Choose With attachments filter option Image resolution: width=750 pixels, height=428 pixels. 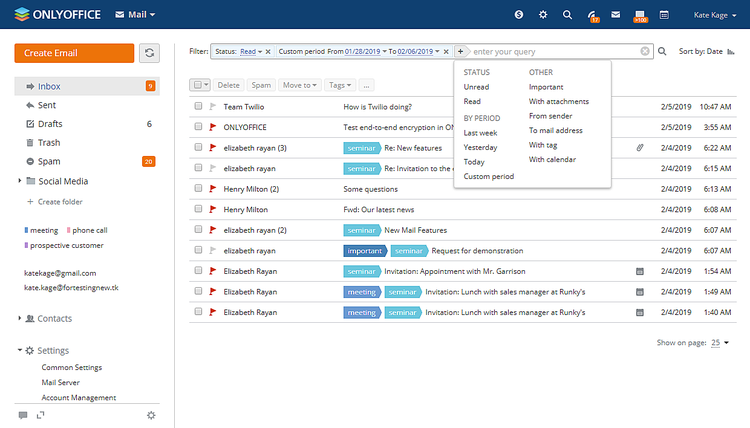[x=559, y=101]
